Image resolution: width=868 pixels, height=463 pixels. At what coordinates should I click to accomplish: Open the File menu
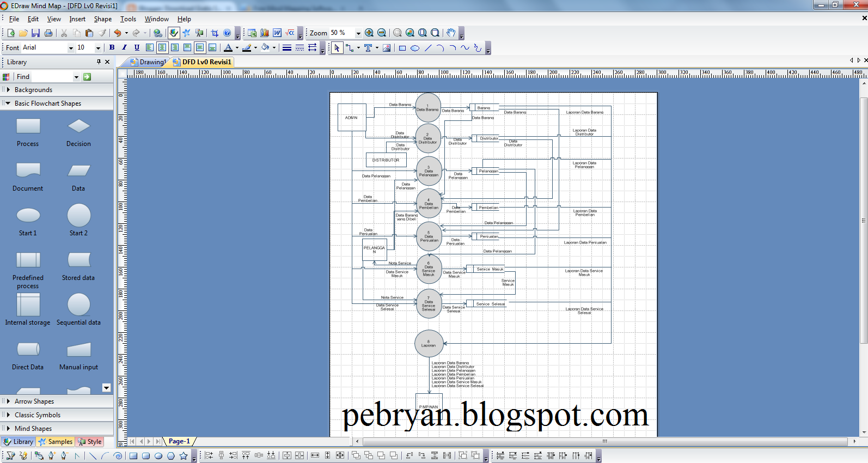click(14, 19)
